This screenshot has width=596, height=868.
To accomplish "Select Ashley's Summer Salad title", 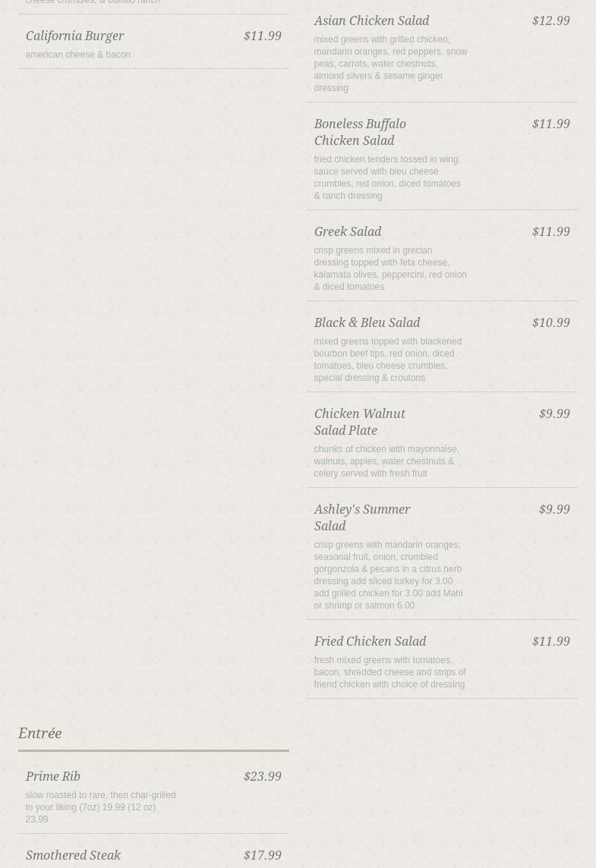I will pyautogui.click(x=361, y=517).
